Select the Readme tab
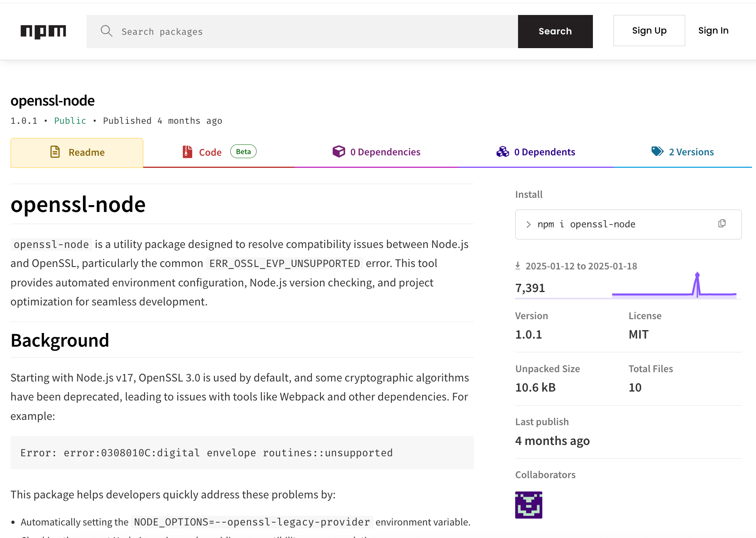 [77, 153]
